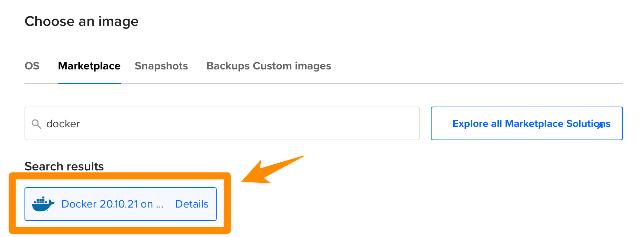Open the Custom images tab
The image size is (644, 237).
pos(292,66)
